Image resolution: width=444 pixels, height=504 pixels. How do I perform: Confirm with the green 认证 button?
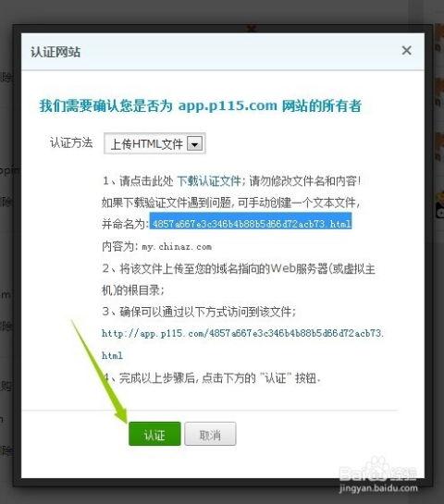154,434
